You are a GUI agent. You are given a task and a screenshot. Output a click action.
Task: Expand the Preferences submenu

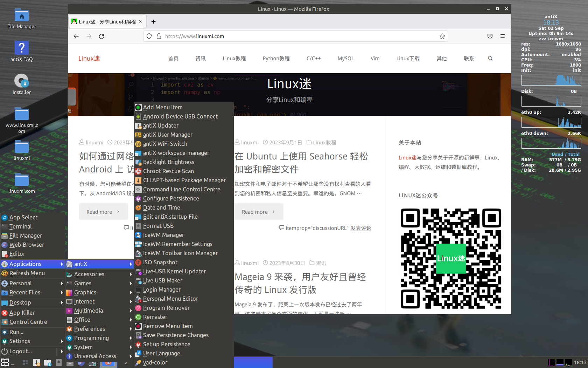pyautogui.click(x=100, y=329)
